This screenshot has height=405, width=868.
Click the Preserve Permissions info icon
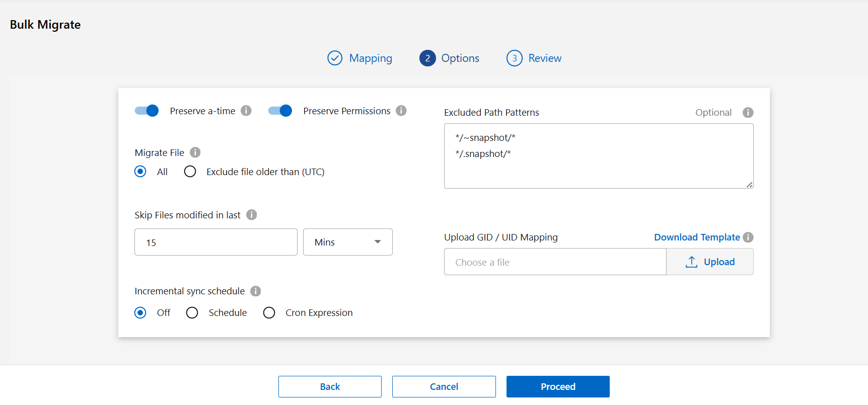pyautogui.click(x=401, y=111)
